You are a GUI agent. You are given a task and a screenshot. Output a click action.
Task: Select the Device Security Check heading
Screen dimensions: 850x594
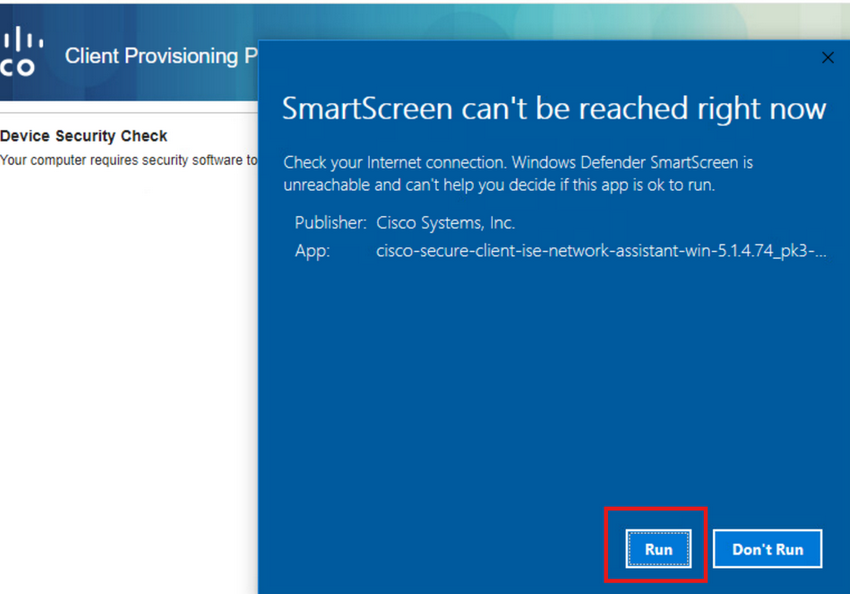(83, 135)
